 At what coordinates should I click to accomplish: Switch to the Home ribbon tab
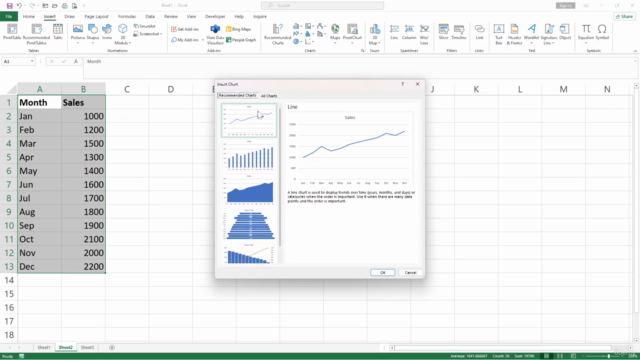coord(29,17)
